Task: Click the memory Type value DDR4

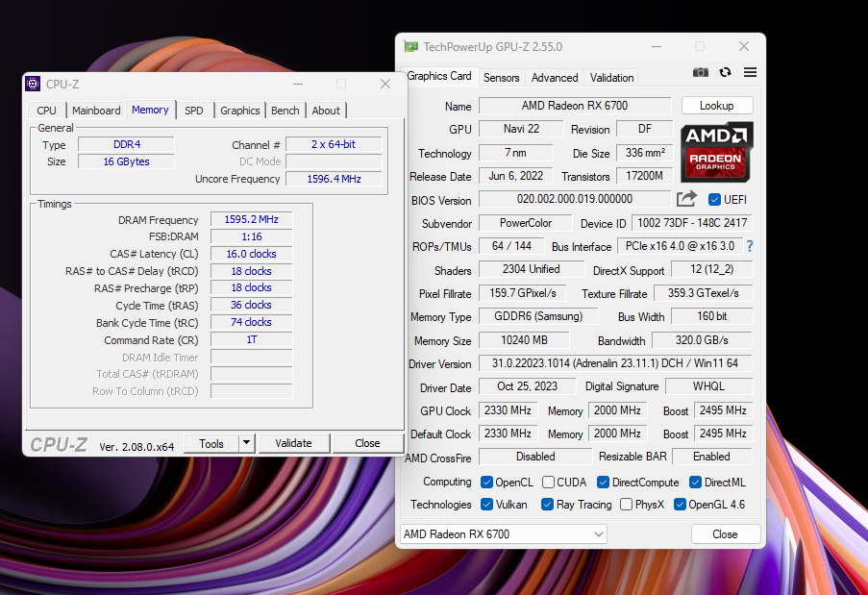Action: [127, 144]
